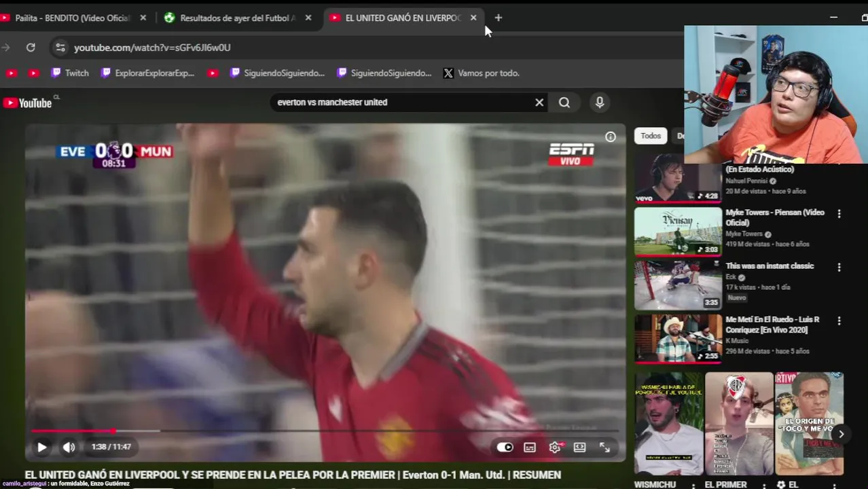Open the first YouTube bookmark icon
This screenshot has width=868, height=489.
pos(11,73)
